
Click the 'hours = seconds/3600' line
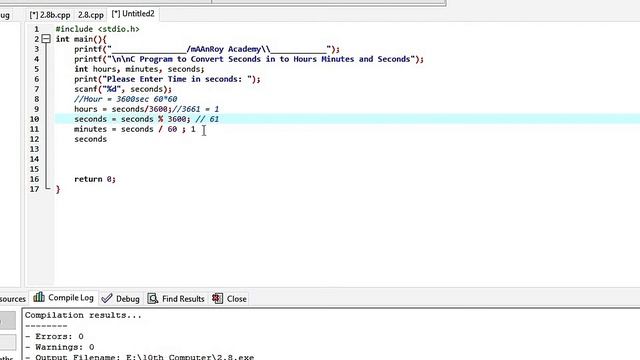click(147, 109)
